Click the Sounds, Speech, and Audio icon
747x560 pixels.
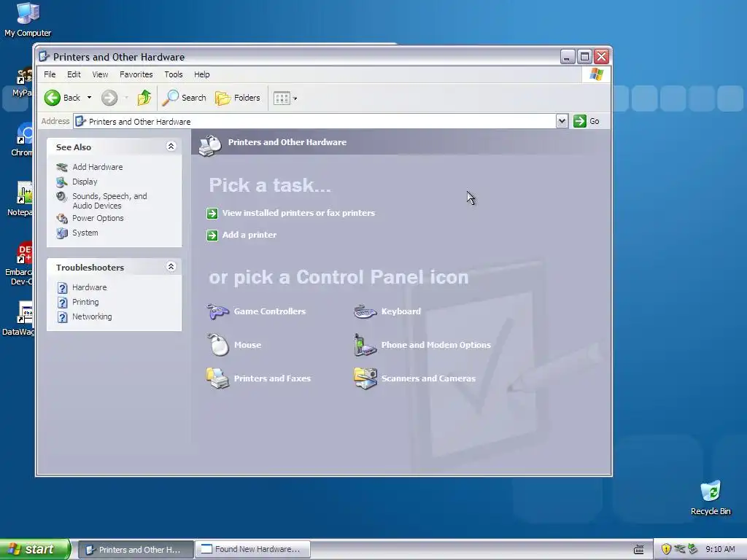pos(62,197)
